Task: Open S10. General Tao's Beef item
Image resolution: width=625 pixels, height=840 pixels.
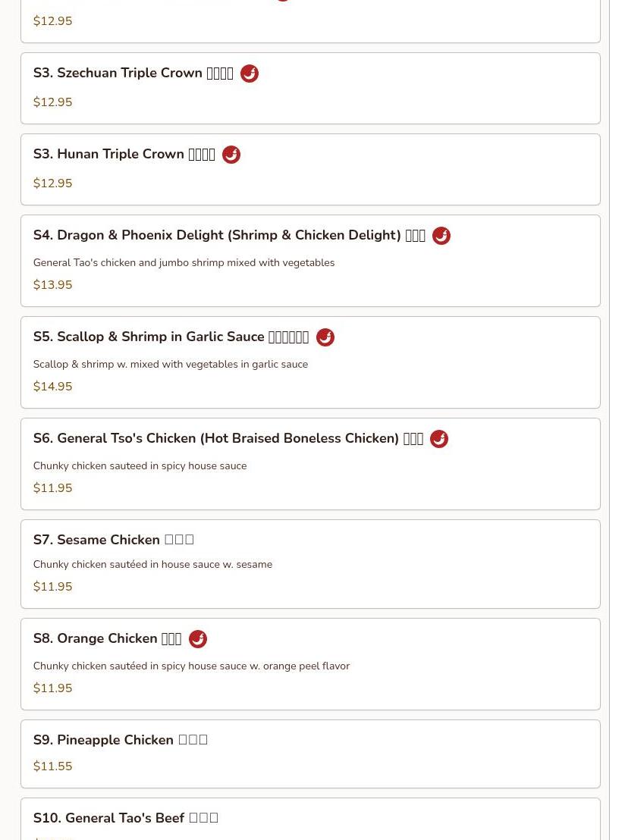Action: coord(125,818)
